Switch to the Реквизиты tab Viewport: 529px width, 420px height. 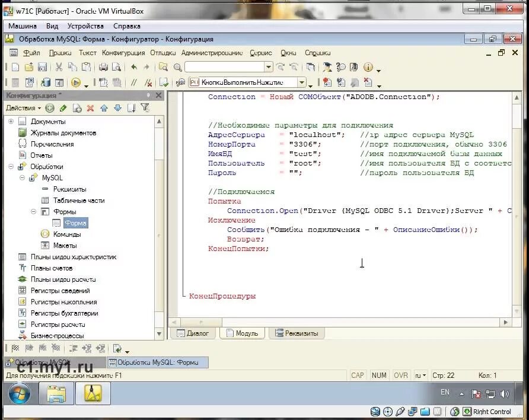[297, 333]
